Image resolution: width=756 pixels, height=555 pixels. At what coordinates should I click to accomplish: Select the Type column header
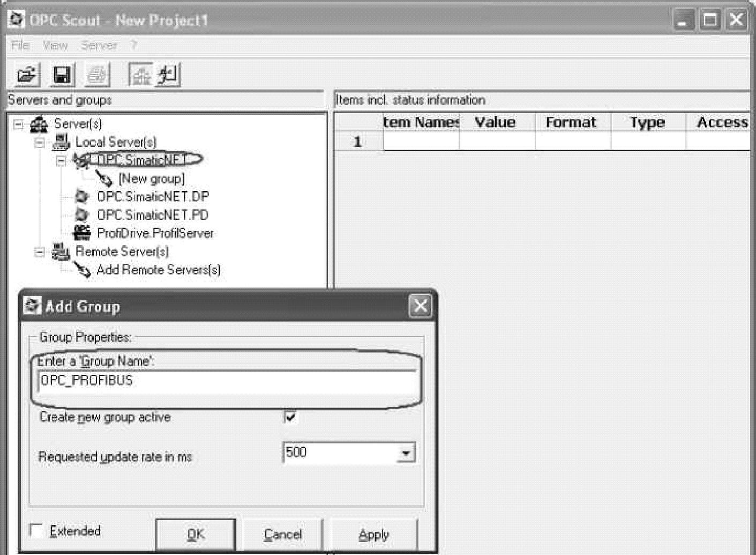(648, 122)
